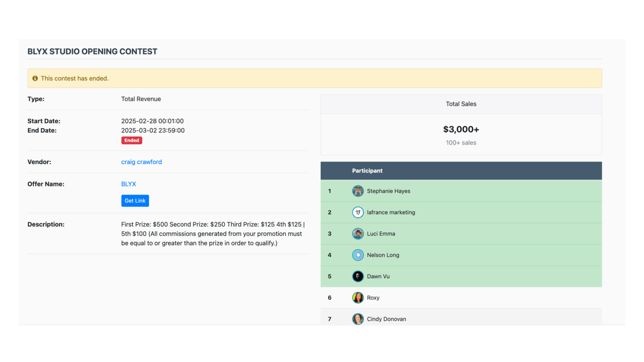Screen dimensions: 644x362
Task: Click the prize description text
Action: tap(213, 234)
